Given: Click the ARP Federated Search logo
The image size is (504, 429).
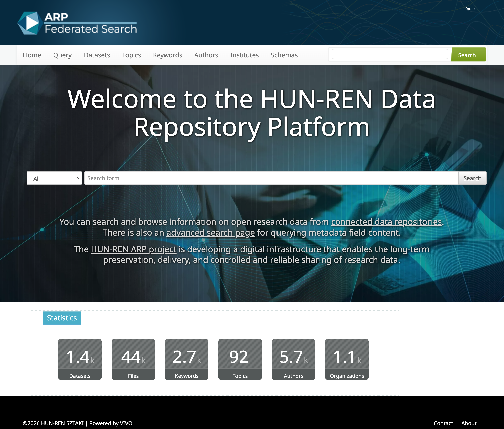Looking at the screenshot, I should pos(77,23).
